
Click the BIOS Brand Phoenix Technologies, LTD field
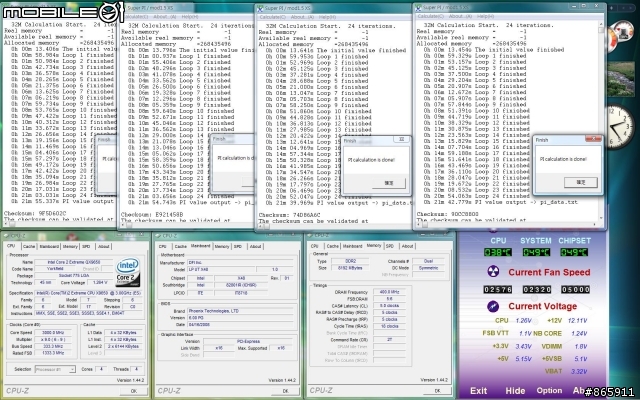(240, 311)
